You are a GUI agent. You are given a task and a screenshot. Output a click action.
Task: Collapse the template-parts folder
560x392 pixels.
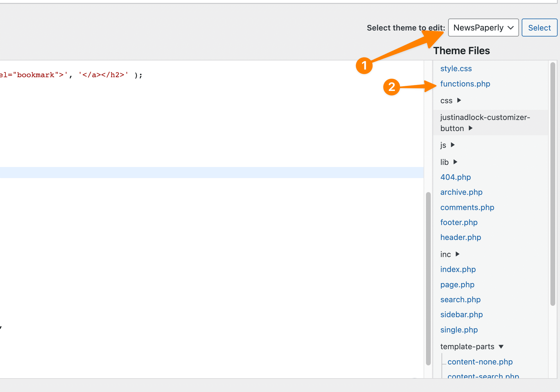pyautogui.click(x=468, y=347)
